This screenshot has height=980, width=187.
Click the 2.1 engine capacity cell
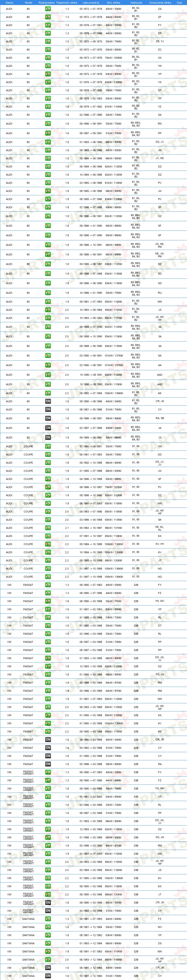(x=67, y=528)
